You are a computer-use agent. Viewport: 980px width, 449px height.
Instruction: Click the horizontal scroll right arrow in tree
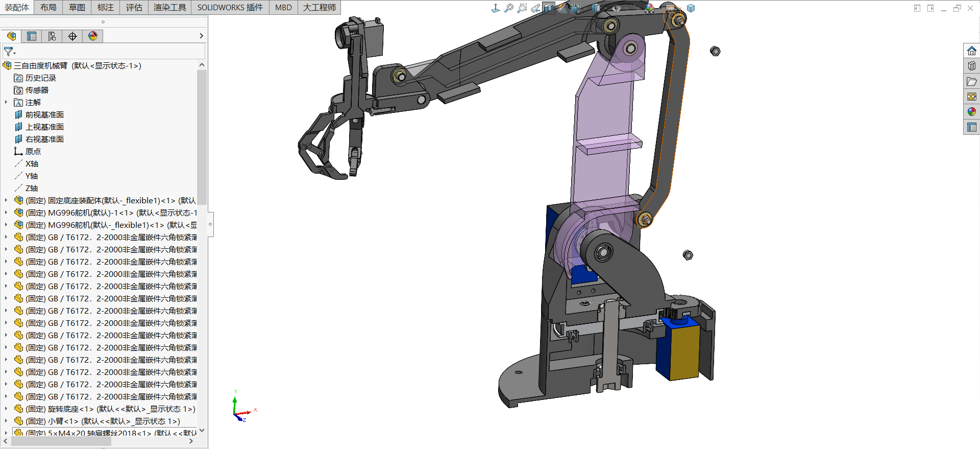191,441
